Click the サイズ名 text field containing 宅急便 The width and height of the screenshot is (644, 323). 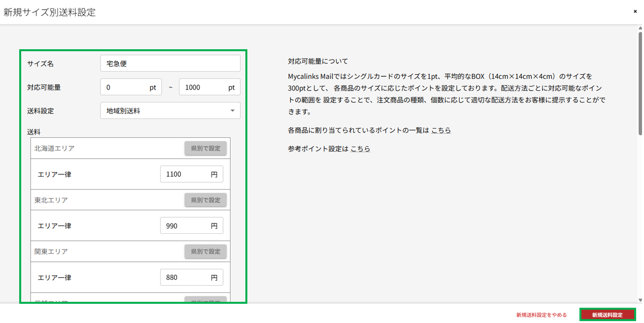[170, 64]
